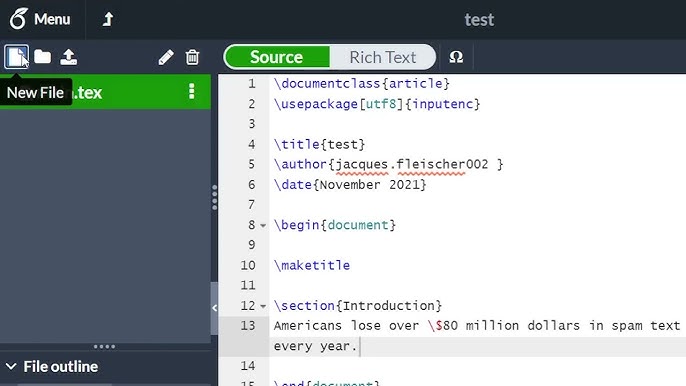Open the Upload file icon
Viewport: 686px width, 386px height.
69,57
